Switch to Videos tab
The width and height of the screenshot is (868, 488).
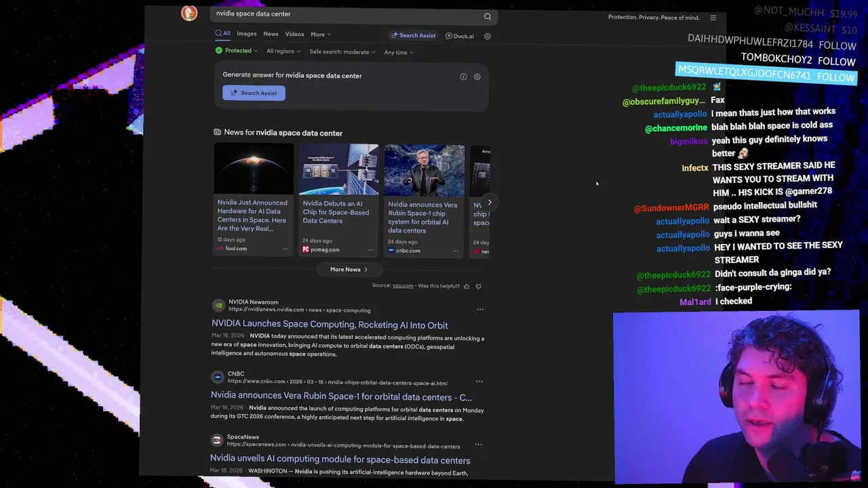coord(294,34)
